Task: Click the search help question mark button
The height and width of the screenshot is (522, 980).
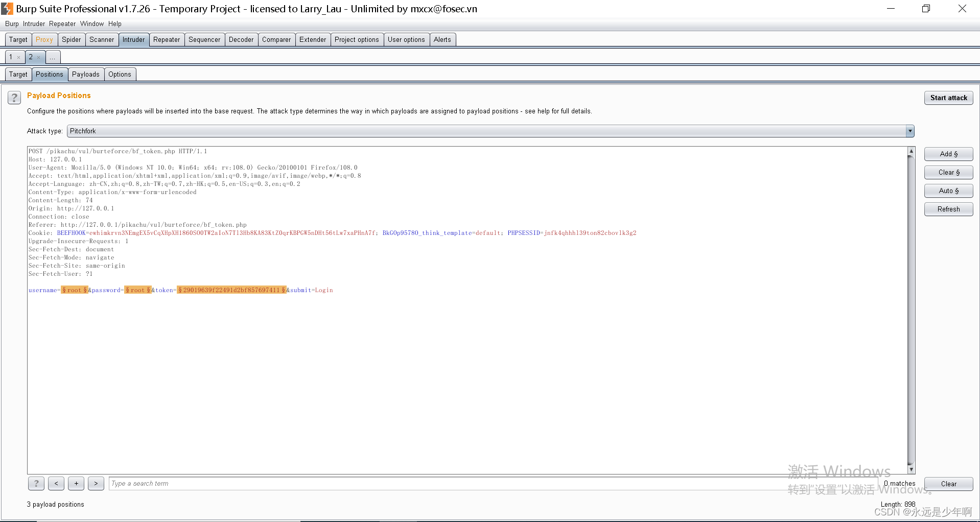Action: (36, 483)
